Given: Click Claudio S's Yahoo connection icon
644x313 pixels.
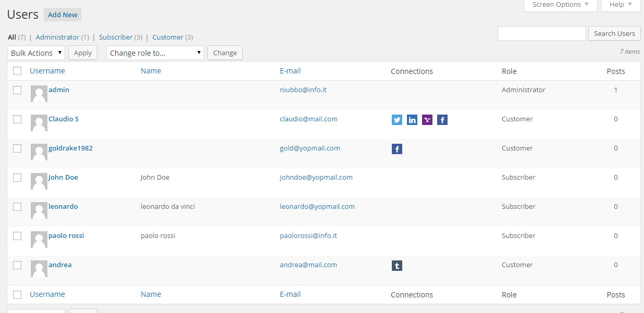Looking at the screenshot, I should 427,120.
